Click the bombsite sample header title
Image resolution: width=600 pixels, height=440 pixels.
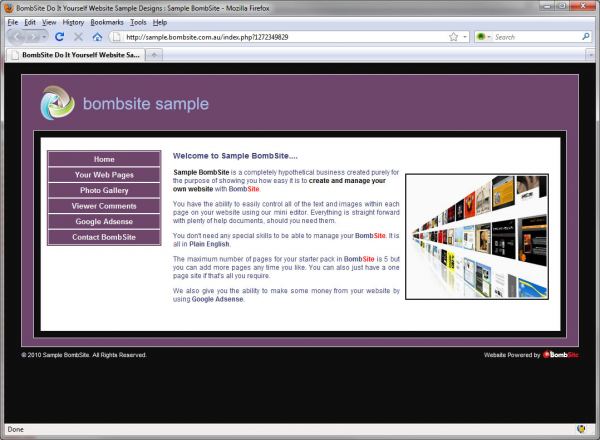(x=146, y=104)
